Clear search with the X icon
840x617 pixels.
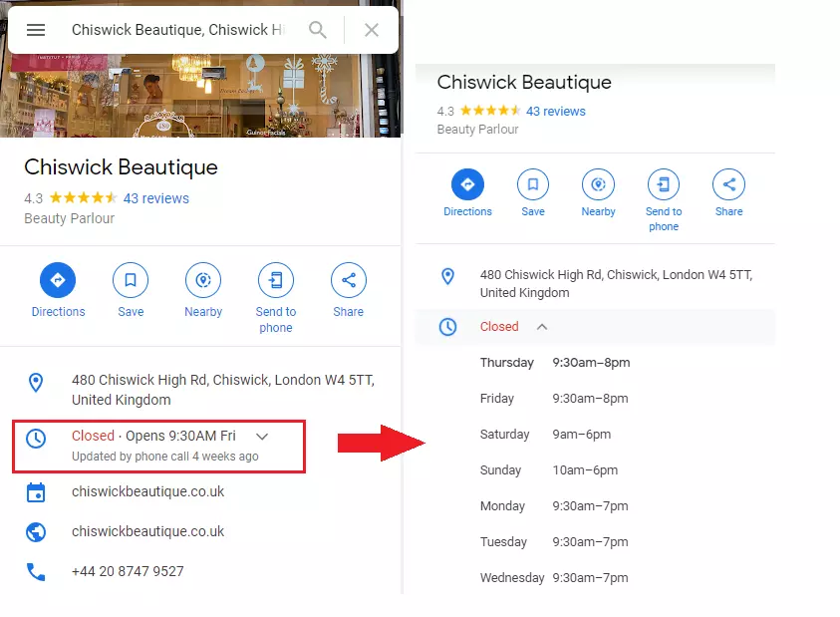[x=372, y=30]
